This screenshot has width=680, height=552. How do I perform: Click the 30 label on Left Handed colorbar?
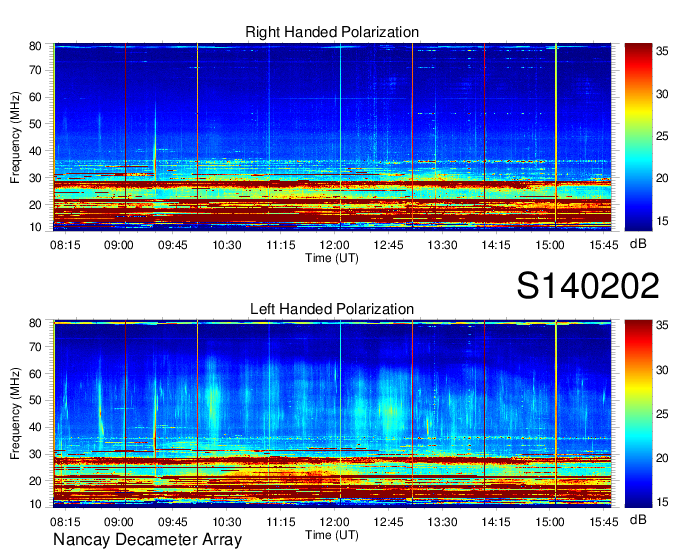tap(662, 370)
